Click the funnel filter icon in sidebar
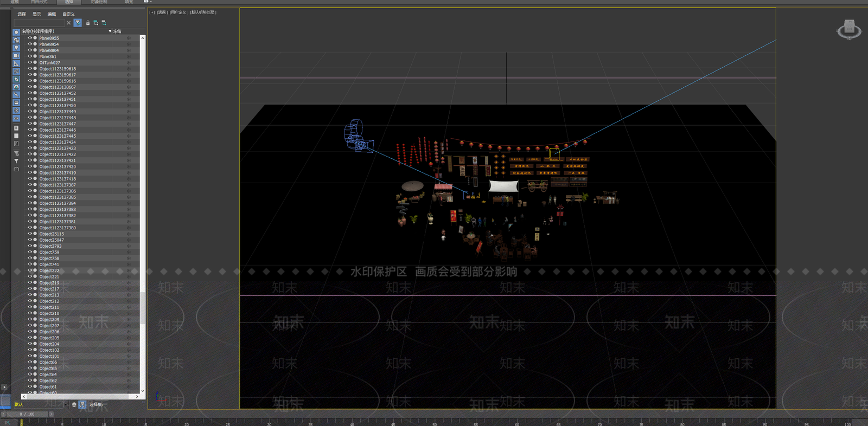This screenshot has height=426, width=868. (x=16, y=161)
